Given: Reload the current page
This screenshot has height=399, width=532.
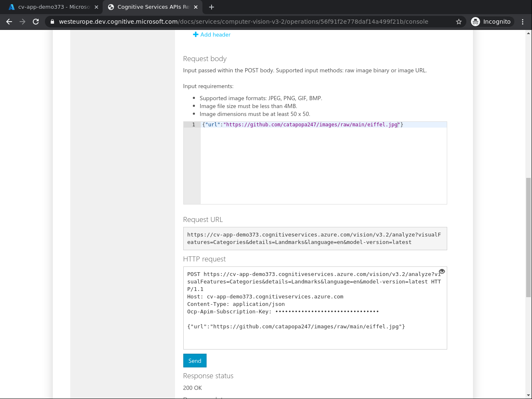Looking at the screenshot, I should pos(36,22).
